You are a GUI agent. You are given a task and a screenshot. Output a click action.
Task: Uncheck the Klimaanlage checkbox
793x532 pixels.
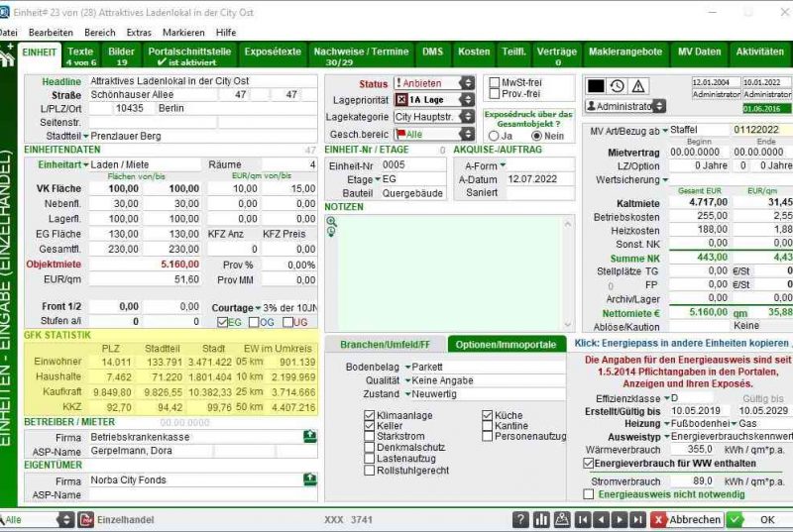[x=370, y=415]
